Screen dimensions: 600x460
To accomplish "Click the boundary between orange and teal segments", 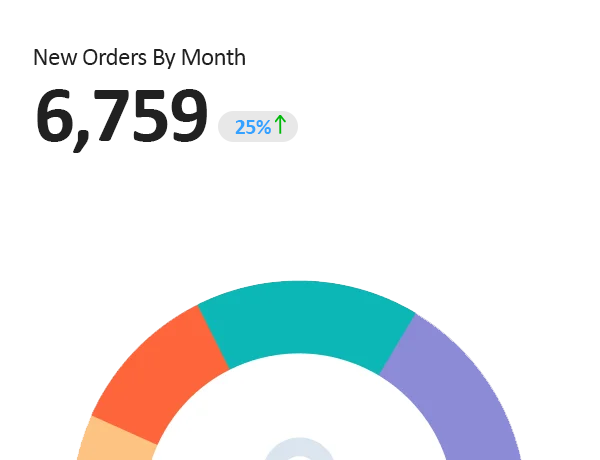I will click(214, 338).
